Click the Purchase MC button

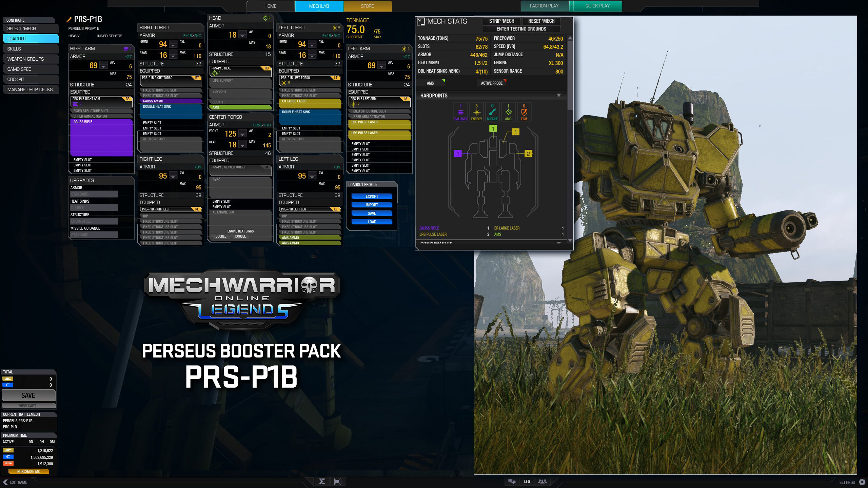point(28,472)
